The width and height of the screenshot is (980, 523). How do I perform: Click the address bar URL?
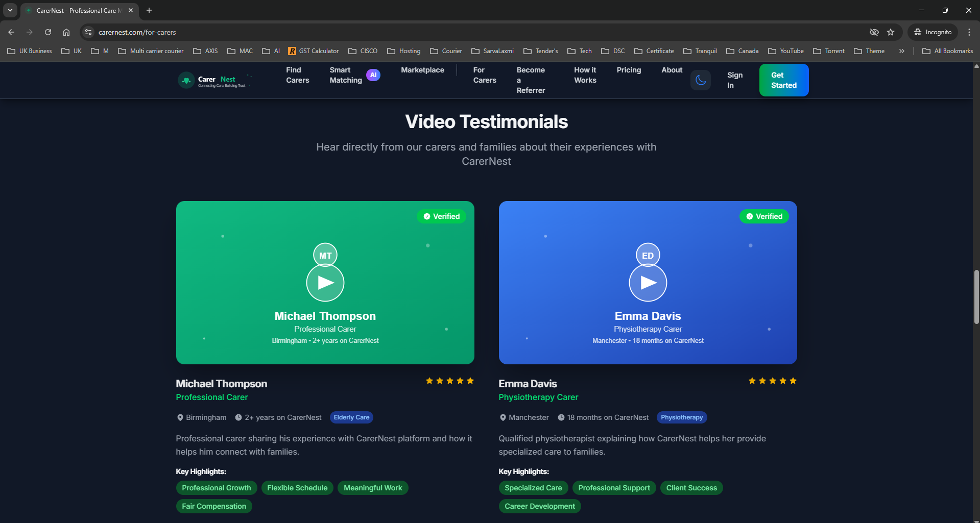(x=137, y=32)
